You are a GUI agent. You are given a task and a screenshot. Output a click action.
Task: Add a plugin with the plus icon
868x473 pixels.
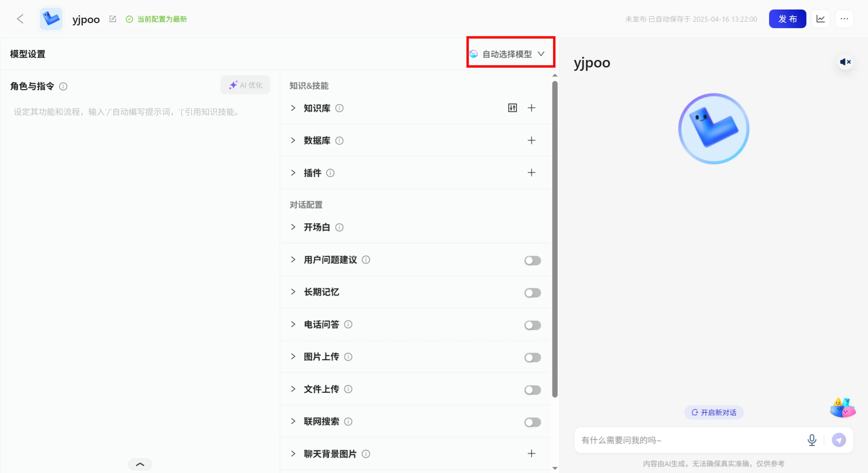click(x=531, y=172)
